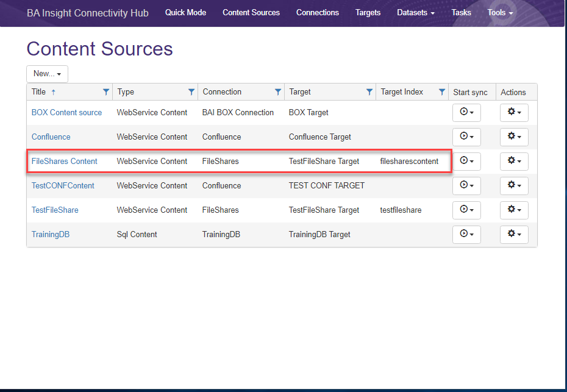Viewport: 567px width, 392px height.
Task: Open Actions gear for TrainingDB row
Action: (x=514, y=235)
